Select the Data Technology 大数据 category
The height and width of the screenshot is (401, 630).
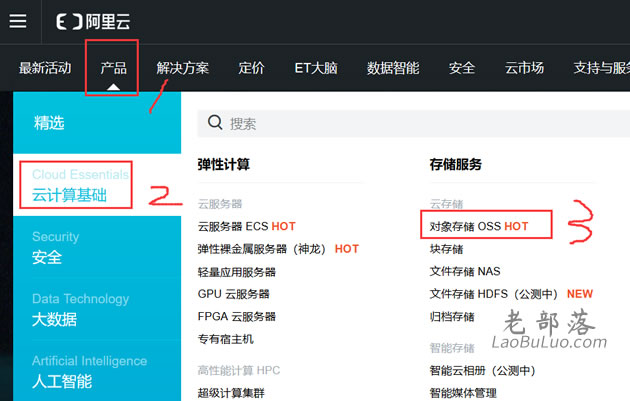click(x=97, y=309)
